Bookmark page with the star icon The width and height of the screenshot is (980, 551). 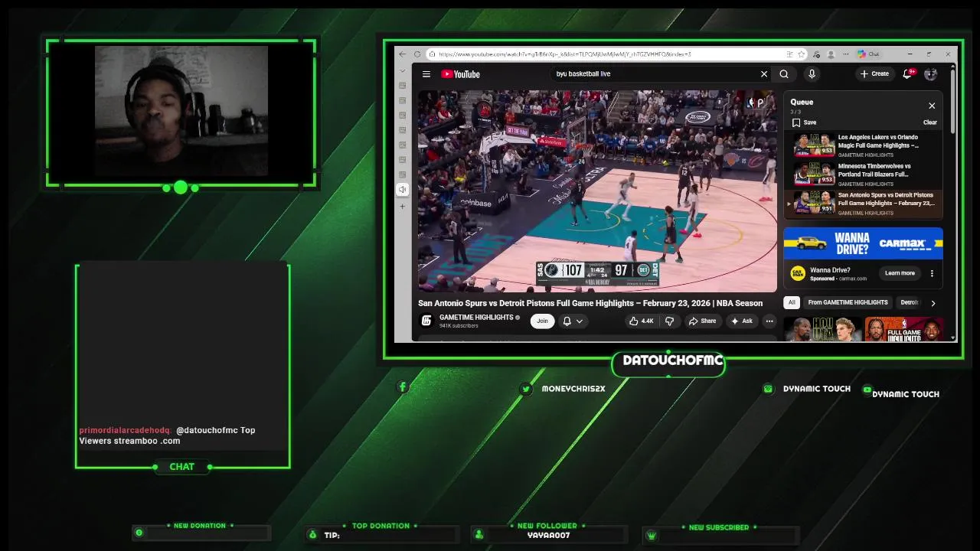pos(802,54)
